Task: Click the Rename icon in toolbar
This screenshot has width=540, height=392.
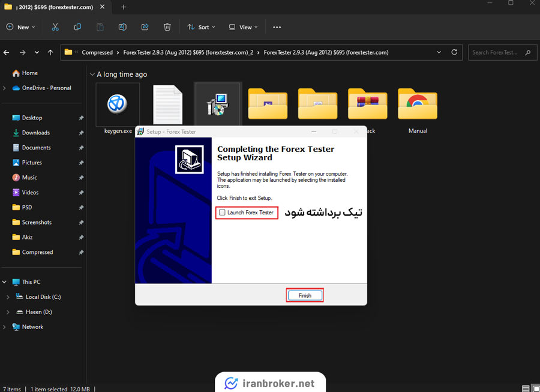Action: pos(122,27)
